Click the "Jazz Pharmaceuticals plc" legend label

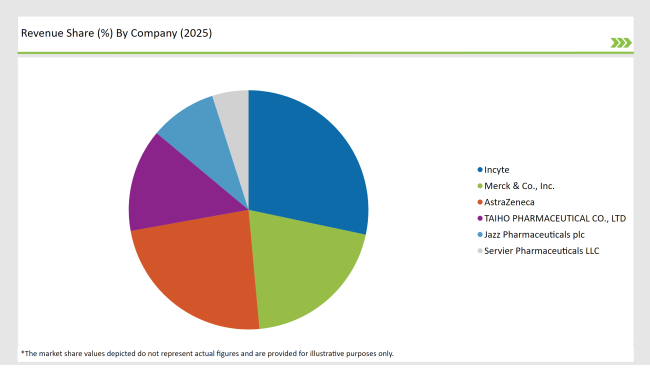(x=534, y=235)
